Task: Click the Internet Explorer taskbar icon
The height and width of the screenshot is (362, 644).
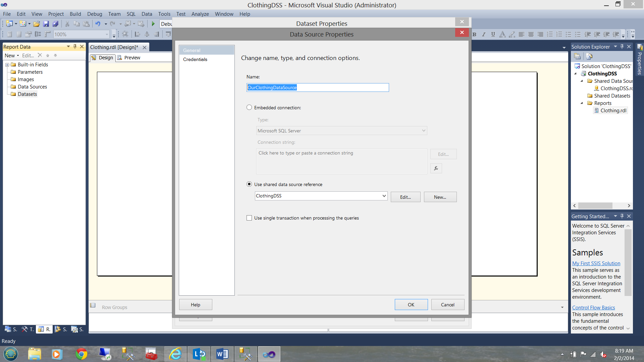Action: [x=175, y=354]
